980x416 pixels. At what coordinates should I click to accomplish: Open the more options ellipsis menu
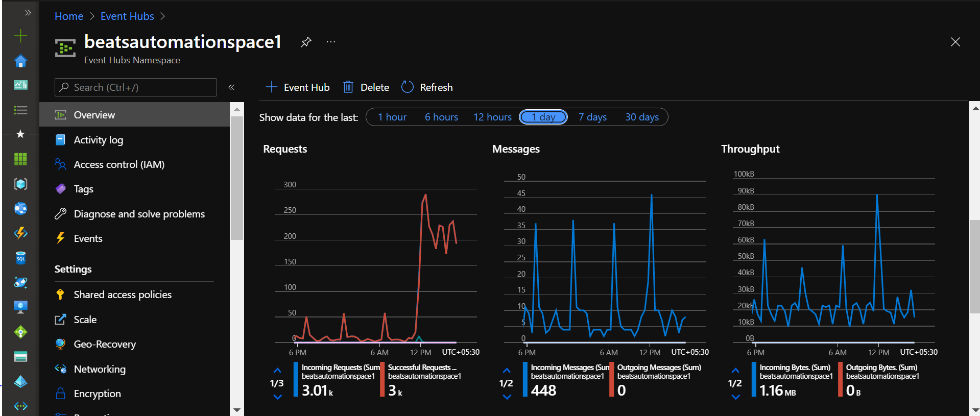[x=331, y=42]
